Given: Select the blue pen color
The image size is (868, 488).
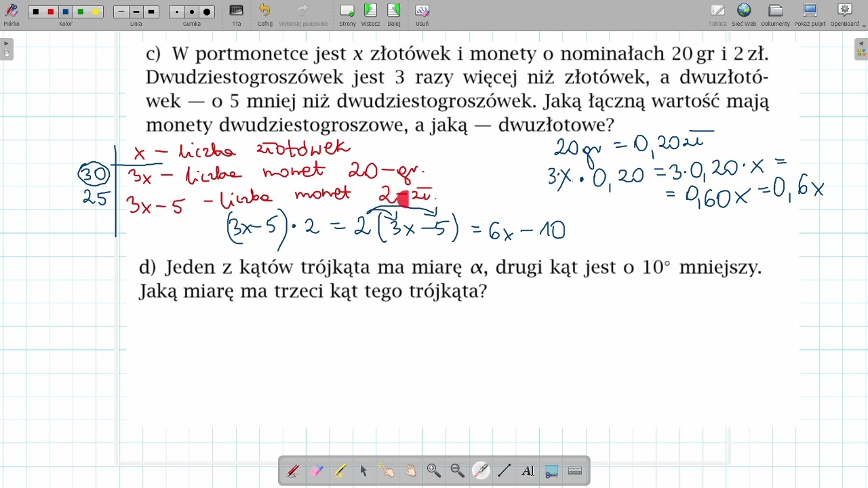Looking at the screenshot, I should click(x=66, y=12).
